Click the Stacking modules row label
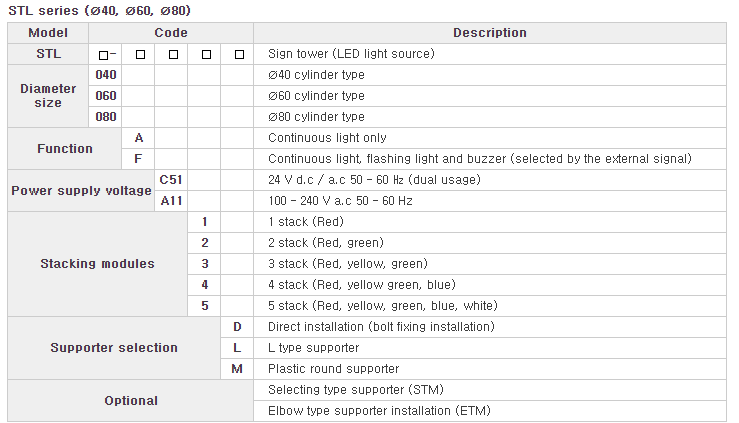 98,264
